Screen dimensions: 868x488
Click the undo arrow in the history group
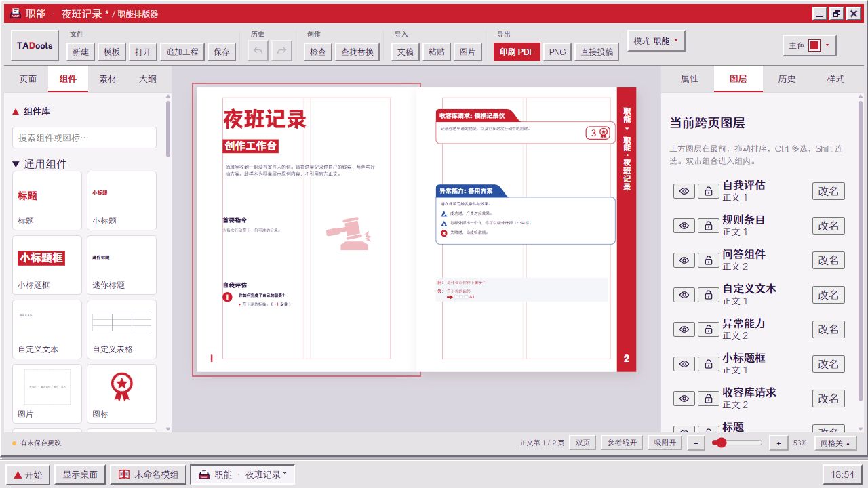258,52
